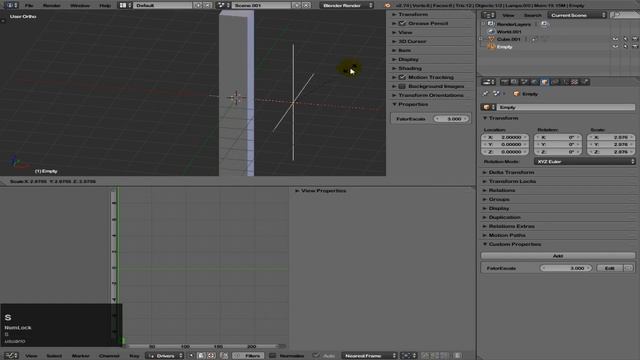The width and height of the screenshot is (640, 360).
Task: Switch to Render Layers properties tab
Action: click(514, 82)
